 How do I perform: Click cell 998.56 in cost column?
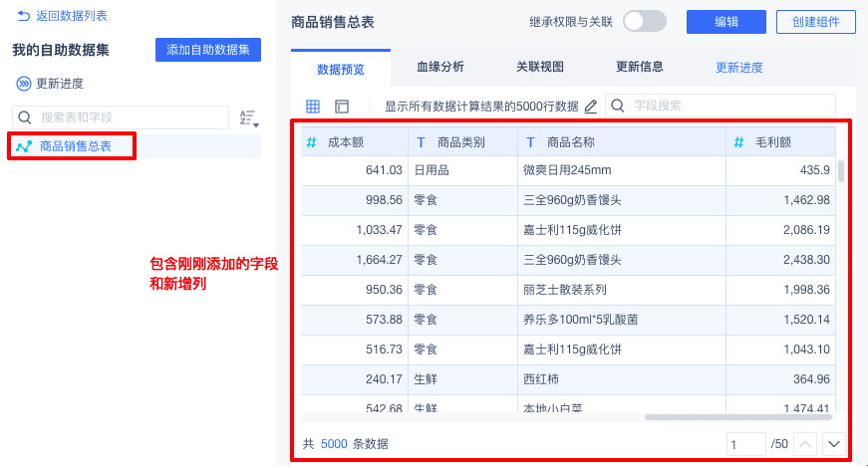coord(355,200)
